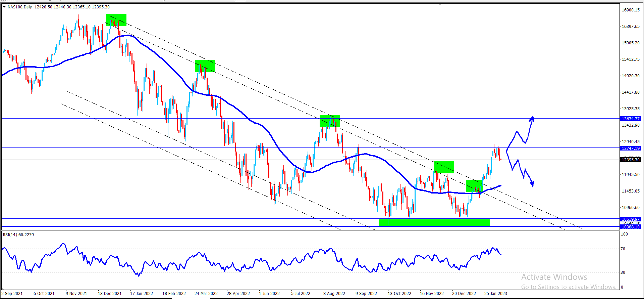Click the 28 Apr 2022 date label

point(238,294)
